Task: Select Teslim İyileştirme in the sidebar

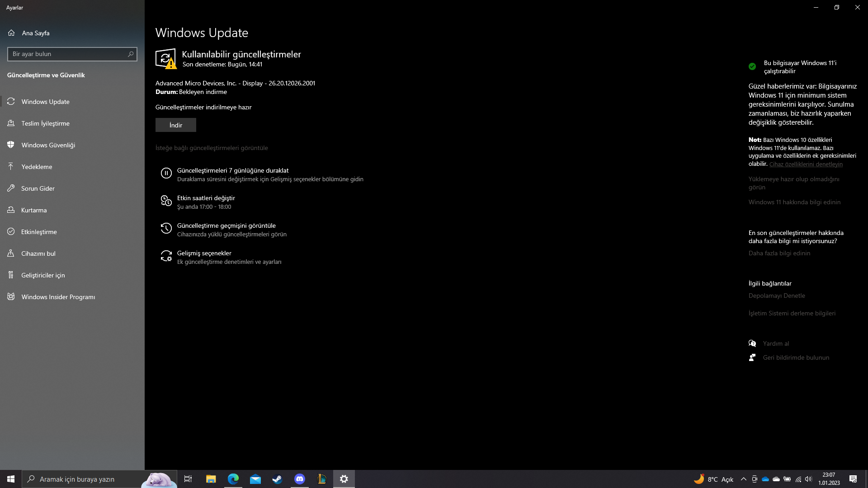Action: coord(45,123)
